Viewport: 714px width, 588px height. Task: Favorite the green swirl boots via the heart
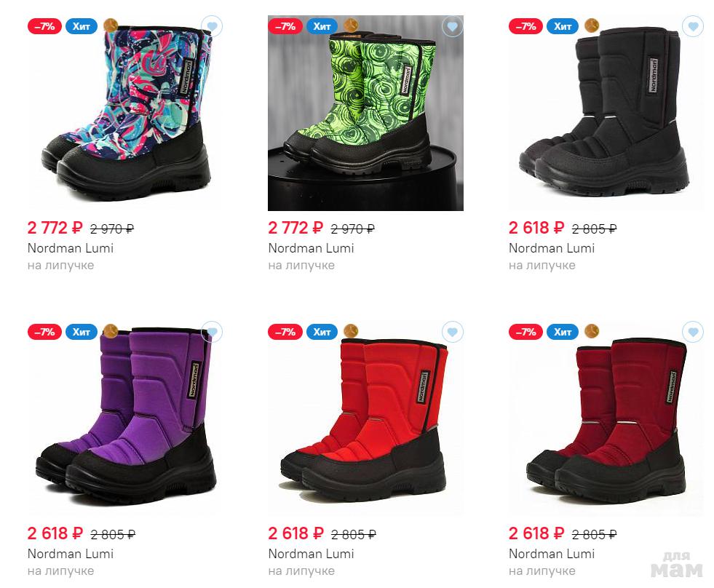[452, 26]
